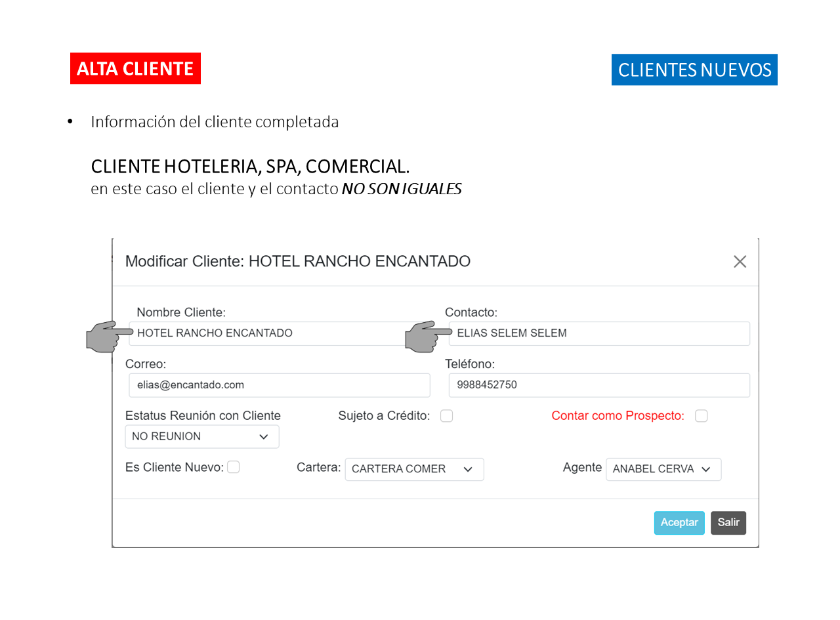This screenshot has width=840, height=620.
Task: Click the hand icon pointing at Nombre Cliente
Action: tap(102, 335)
